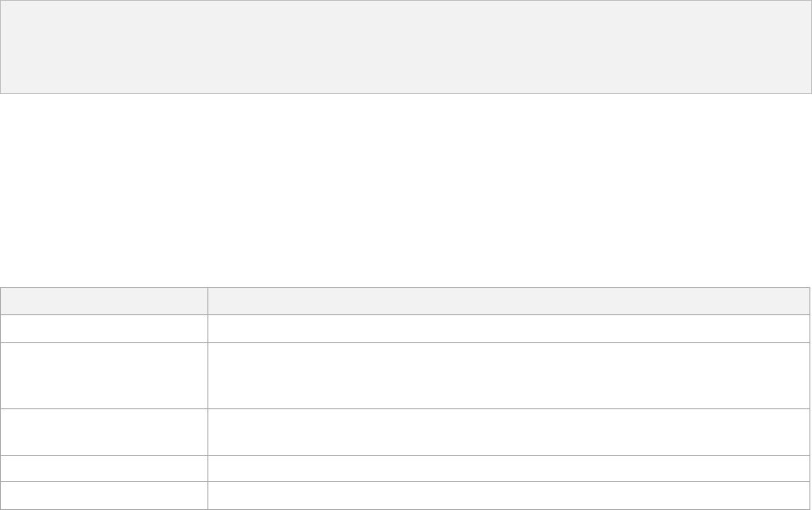
Task: Select the last table row's left cell
Action: 104,496
